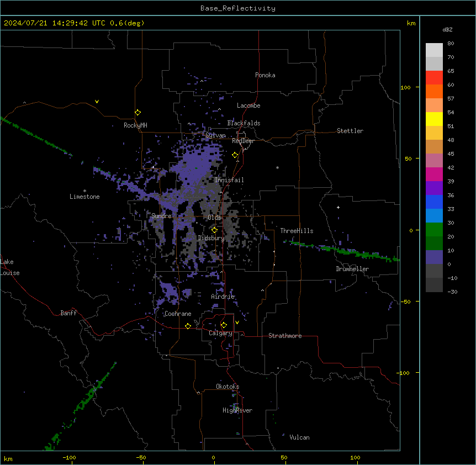The height and width of the screenshot is (465, 476).
Task: Click the Innisfail label
Action: pos(229,180)
